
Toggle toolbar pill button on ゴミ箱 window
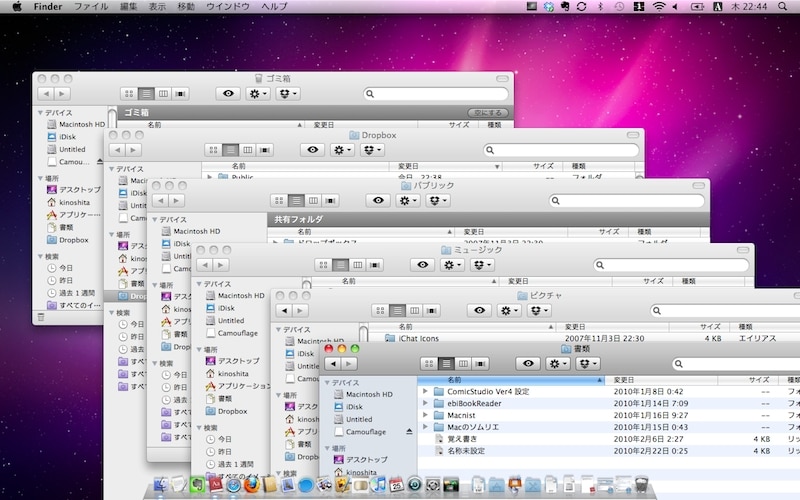[x=502, y=79]
